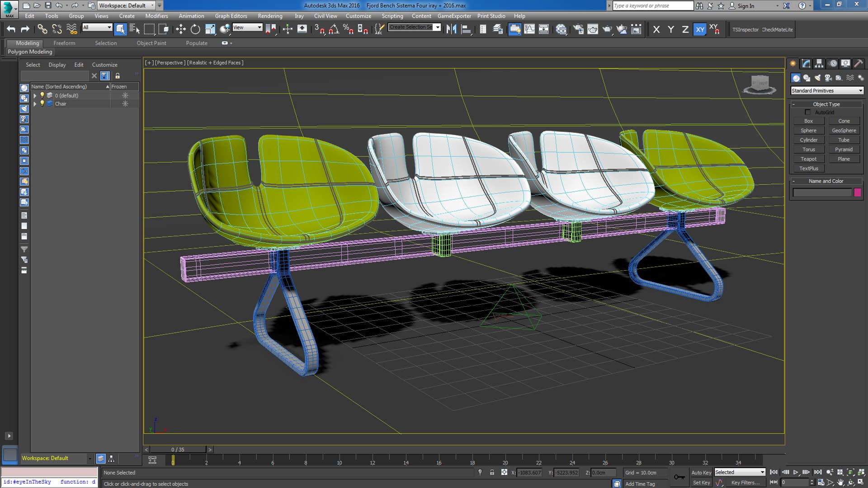Create a Teapot primitive button
This screenshot has height=488, width=868.
(808, 159)
